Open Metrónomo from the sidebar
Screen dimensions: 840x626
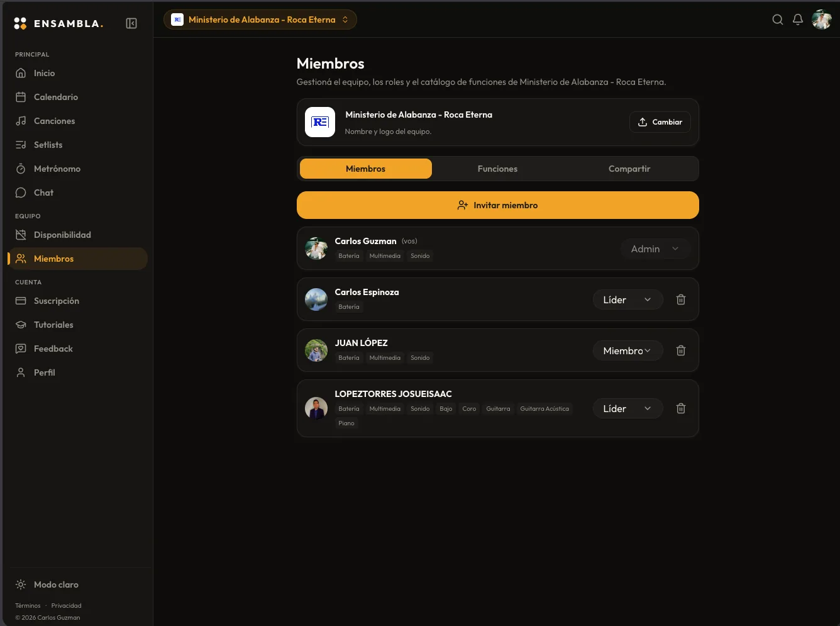tap(78, 169)
